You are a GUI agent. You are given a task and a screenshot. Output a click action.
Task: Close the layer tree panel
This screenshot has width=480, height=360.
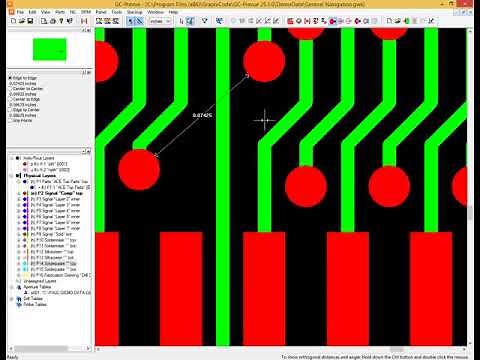[89, 152]
